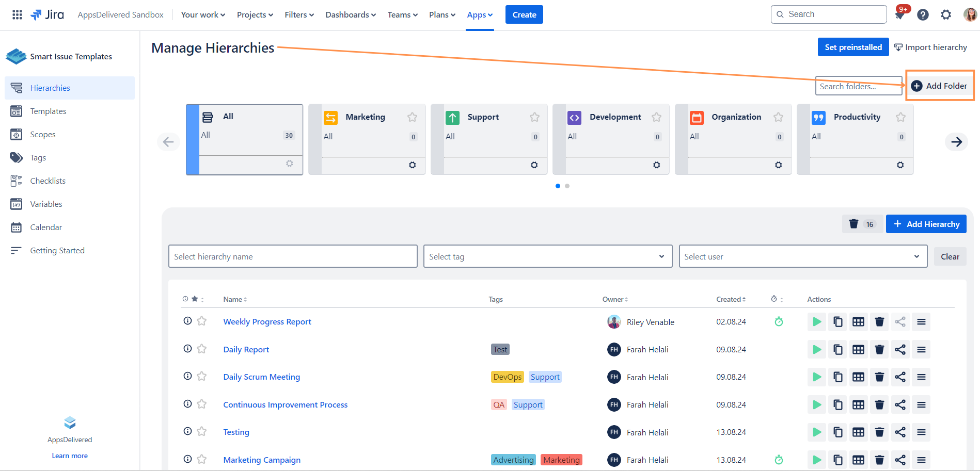Screen dimensions: 980x471
Task: Go to Checklists section
Action: coord(48,181)
